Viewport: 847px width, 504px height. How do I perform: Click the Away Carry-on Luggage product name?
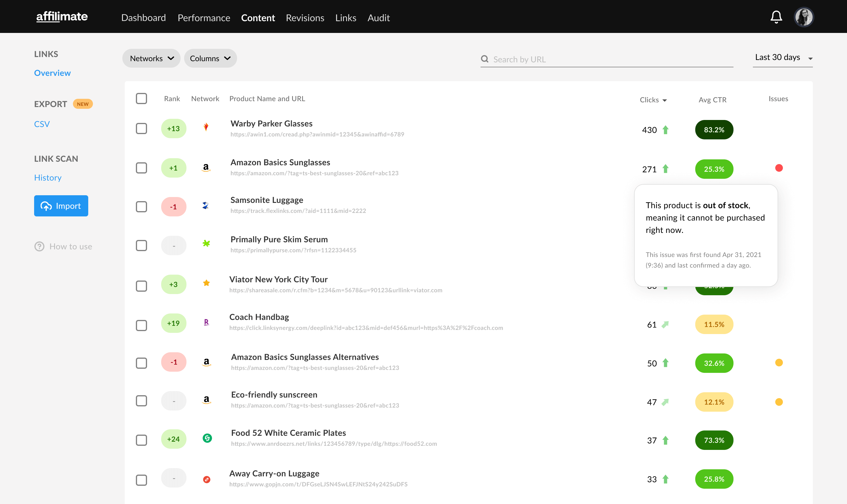click(274, 473)
